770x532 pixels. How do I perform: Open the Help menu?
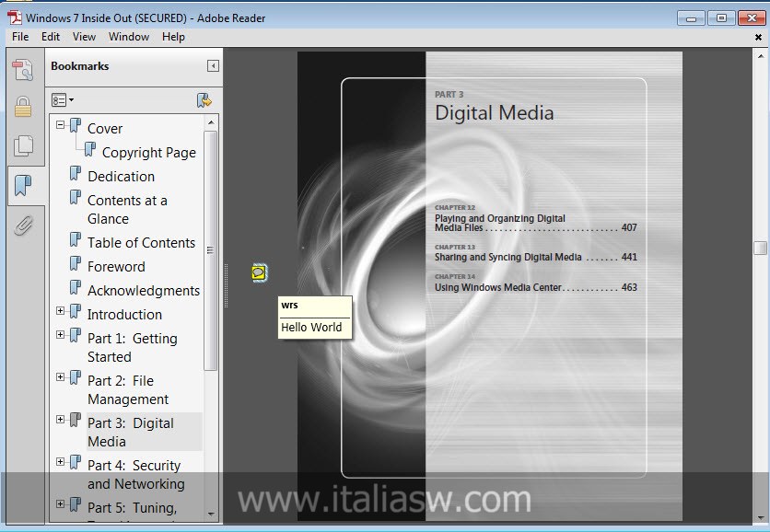[x=173, y=37]
